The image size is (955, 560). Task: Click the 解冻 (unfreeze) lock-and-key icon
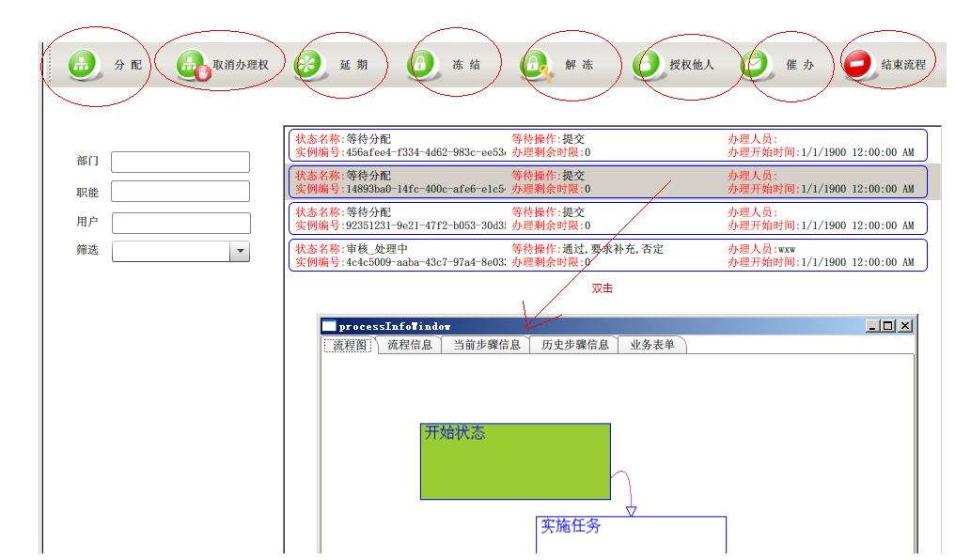click(x=536, y=65)
